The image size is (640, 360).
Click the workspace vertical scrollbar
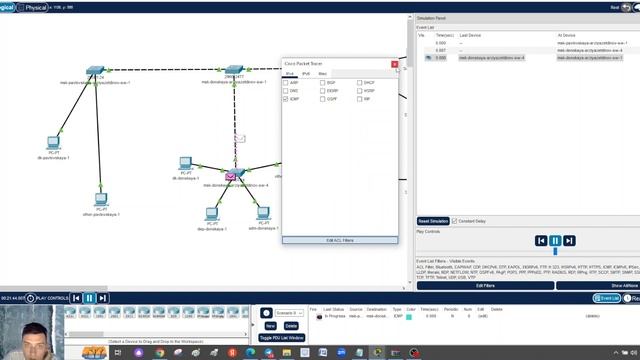410,43
